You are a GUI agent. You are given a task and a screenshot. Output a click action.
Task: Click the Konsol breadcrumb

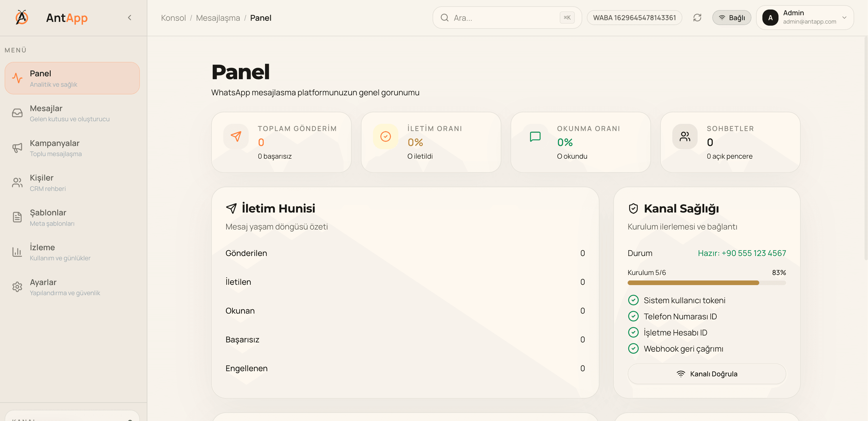coord(173,18)
